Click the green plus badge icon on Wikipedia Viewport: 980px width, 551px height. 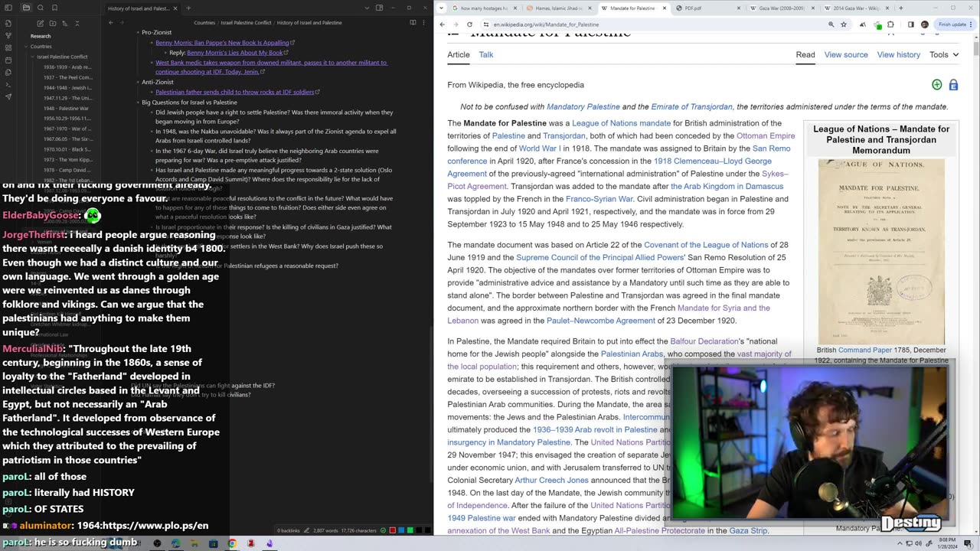tap(936, 85)
